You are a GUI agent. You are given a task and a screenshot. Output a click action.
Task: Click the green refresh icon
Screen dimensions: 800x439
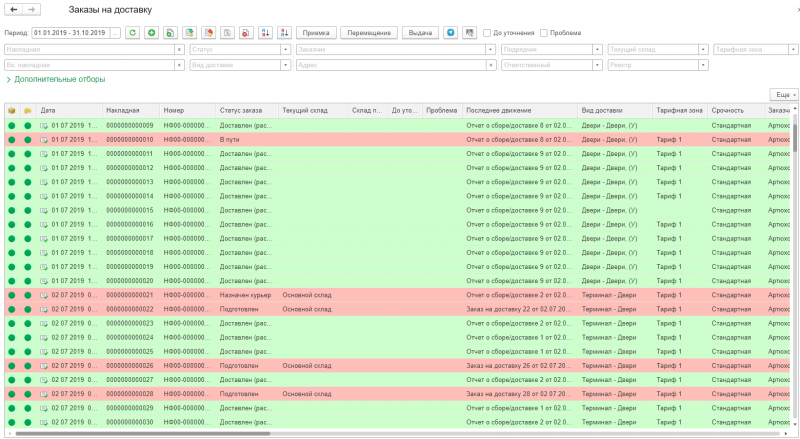click(132, 33)
